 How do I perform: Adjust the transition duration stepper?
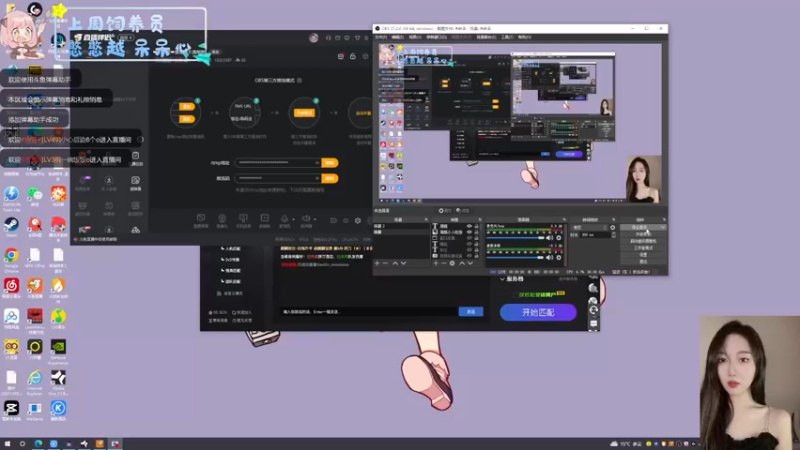point(614,235)
